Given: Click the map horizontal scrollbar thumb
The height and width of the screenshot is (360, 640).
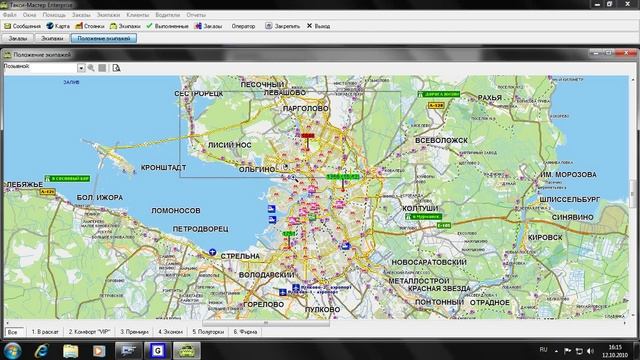Looking at the screenshot, I should (x=266, y=323).
